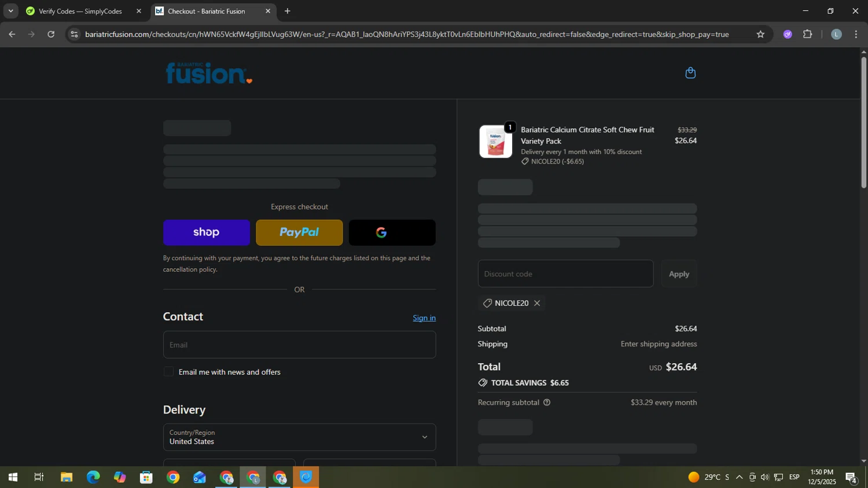Click the Calcium Citrate product thumbnail
The image size is (868, 488).
point(496,142)
